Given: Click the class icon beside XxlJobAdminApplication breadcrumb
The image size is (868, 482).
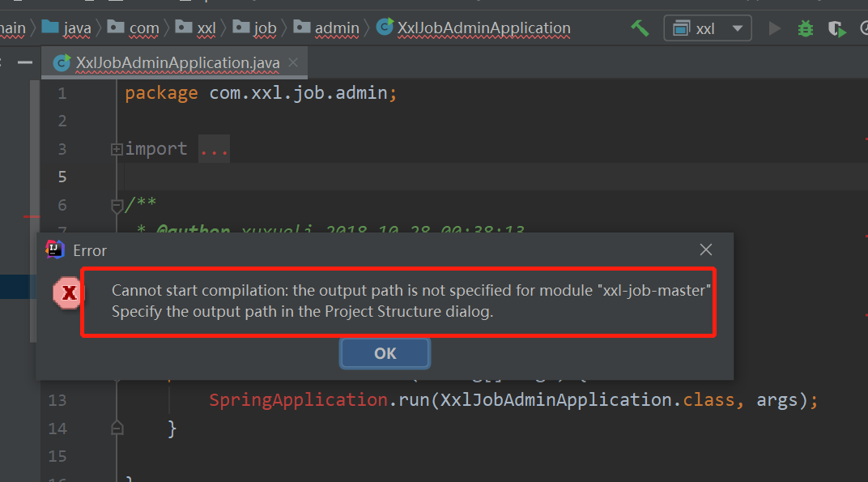Looking at the screenshot, I should tap(384, 28).
